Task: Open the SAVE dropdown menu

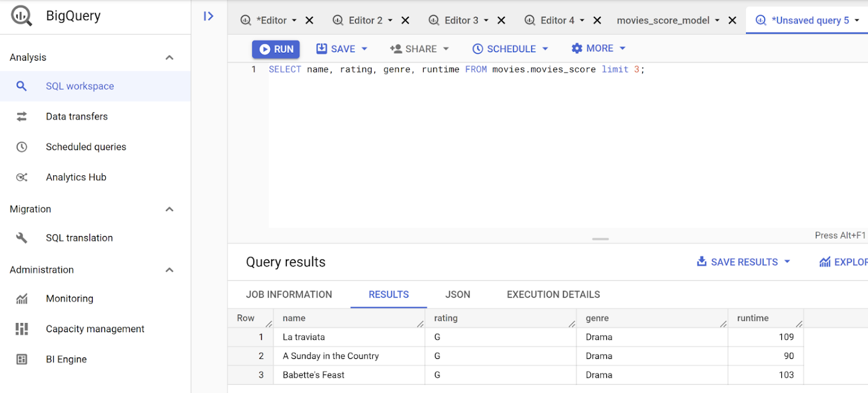Action: pos(365,49)
